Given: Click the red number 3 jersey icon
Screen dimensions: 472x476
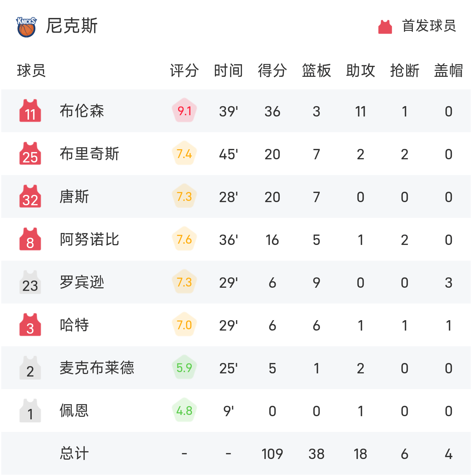Looking at the screenshot, I should pyautogui.click(x=30, y=325).
